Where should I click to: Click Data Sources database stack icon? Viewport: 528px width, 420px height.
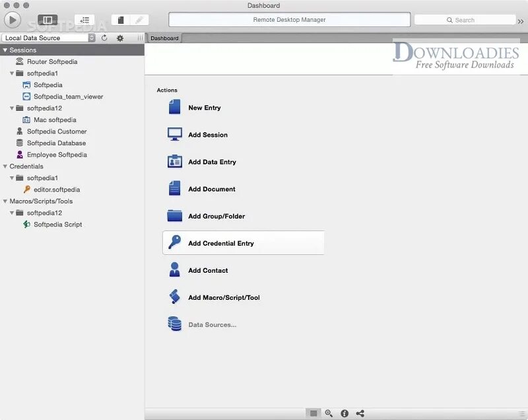pyautogui.click(x=174, y=324)
